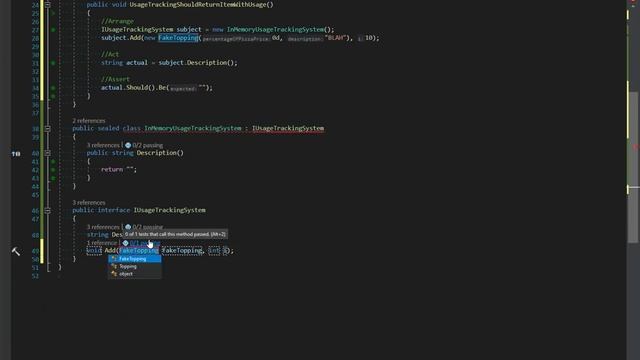Click the "BLAH" string literal on line 28
The image size is (640, 360).
(336, 38)
